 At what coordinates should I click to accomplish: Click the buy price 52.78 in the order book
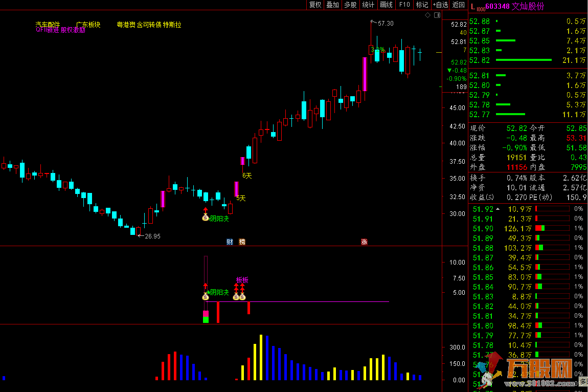480,105
